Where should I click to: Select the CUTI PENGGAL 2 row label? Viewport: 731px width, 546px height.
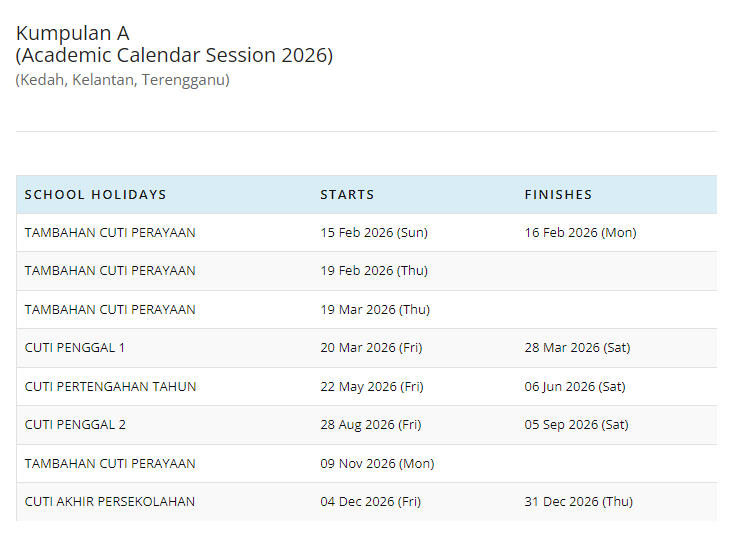click(x=75, y=424)
